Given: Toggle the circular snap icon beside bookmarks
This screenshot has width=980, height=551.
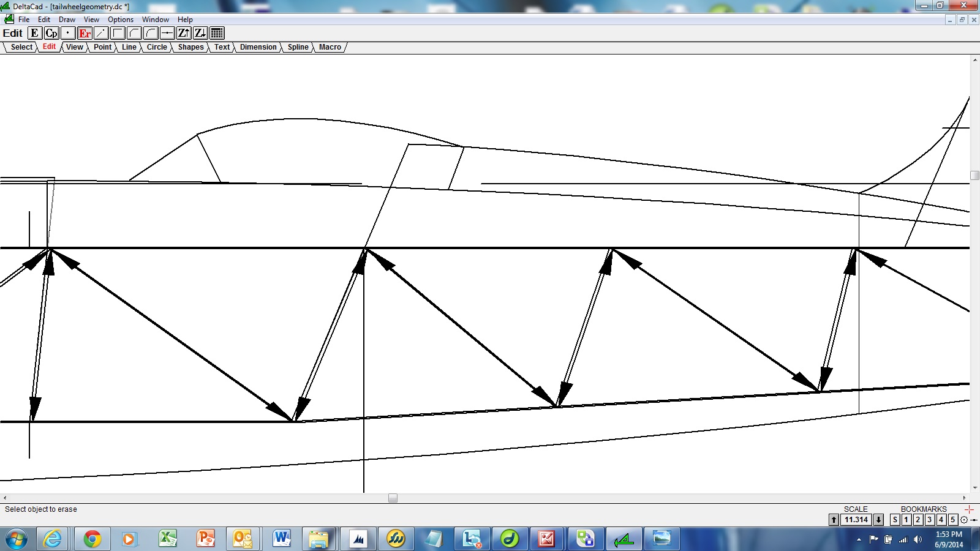Looking at the screenshot, I should [x=964, y=520].
